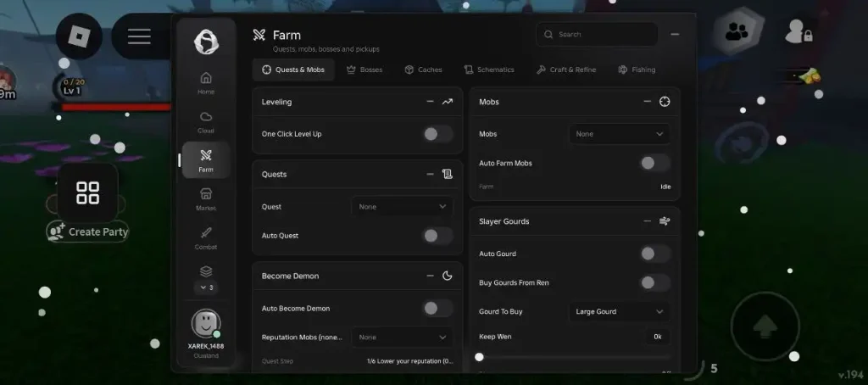Click the stacked layers icon in the sidebar

[206, 271]
